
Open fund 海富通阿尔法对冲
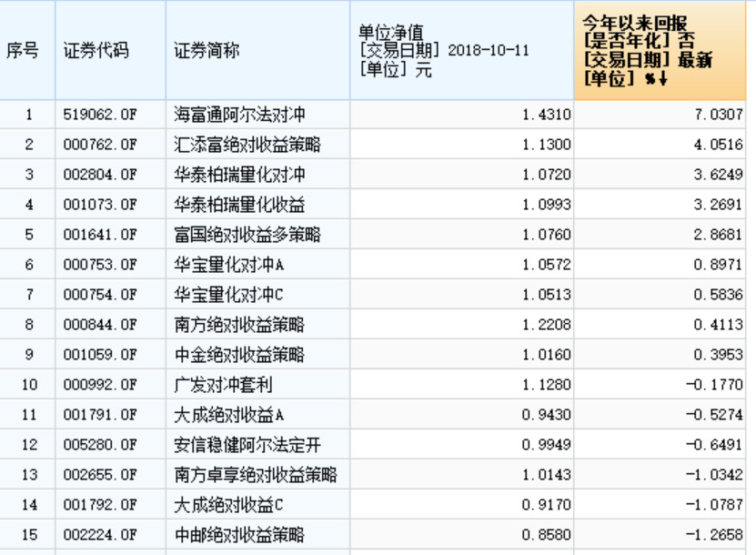(240, 115)
